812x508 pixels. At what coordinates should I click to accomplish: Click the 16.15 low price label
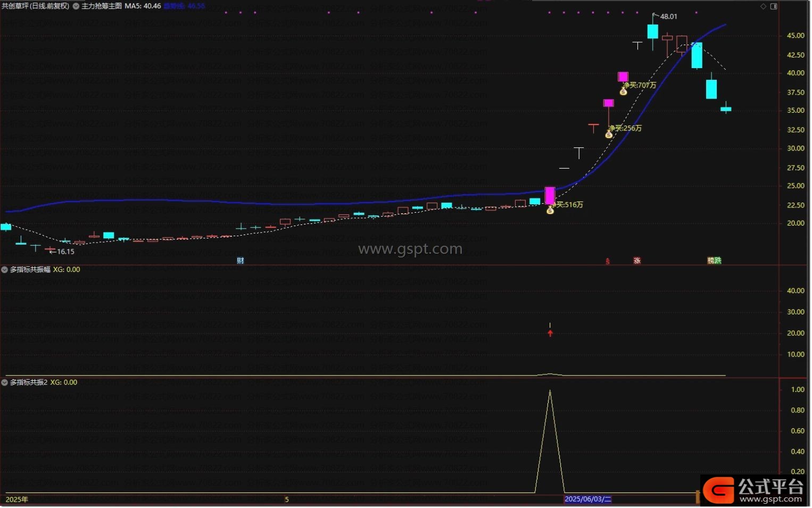pos(67,252)
